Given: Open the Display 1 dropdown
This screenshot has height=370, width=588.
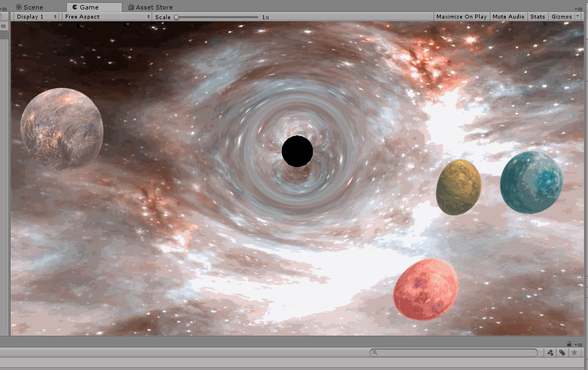Looking at the screenshot, I should 37,16.
